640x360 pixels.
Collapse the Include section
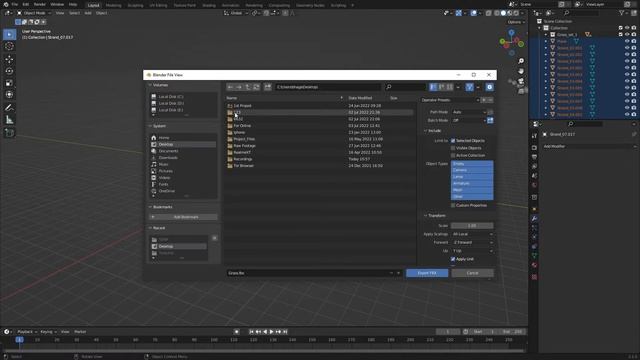(x=433, y=131)
